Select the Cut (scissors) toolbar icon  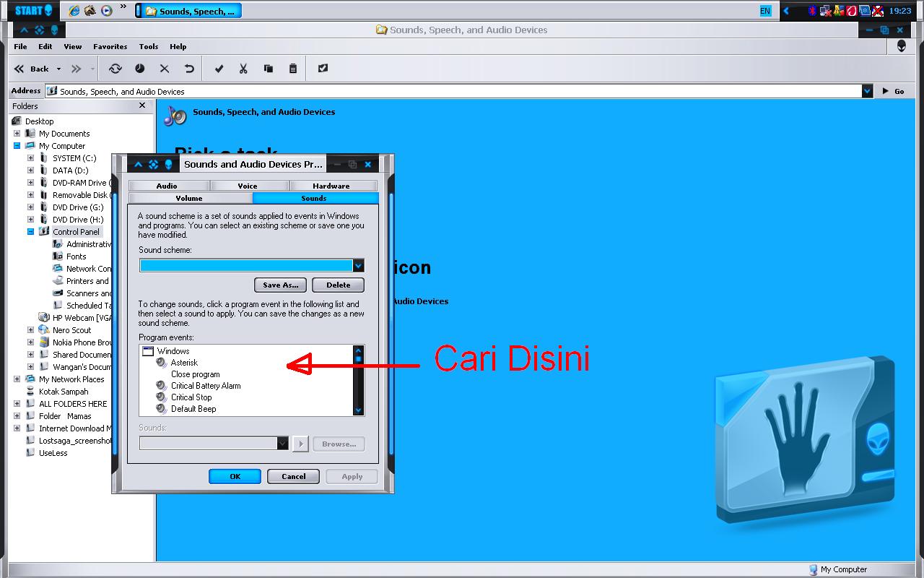coord(243,68)
